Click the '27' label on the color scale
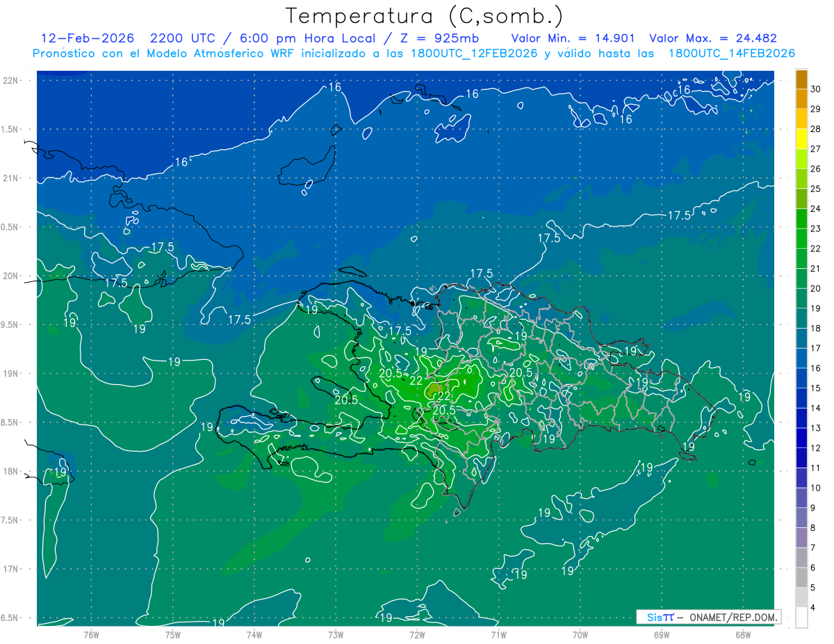 pos(816,149)
